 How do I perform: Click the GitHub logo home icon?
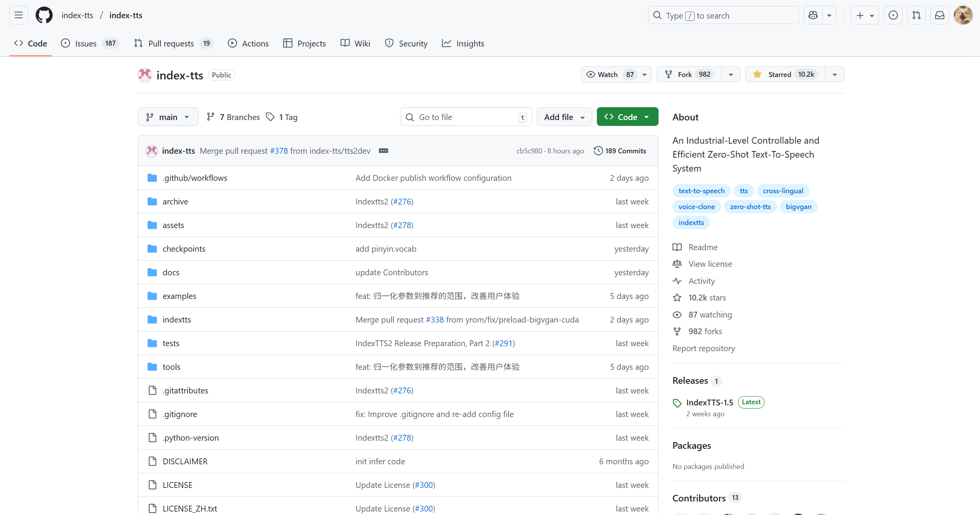click(x=44, y=15)
